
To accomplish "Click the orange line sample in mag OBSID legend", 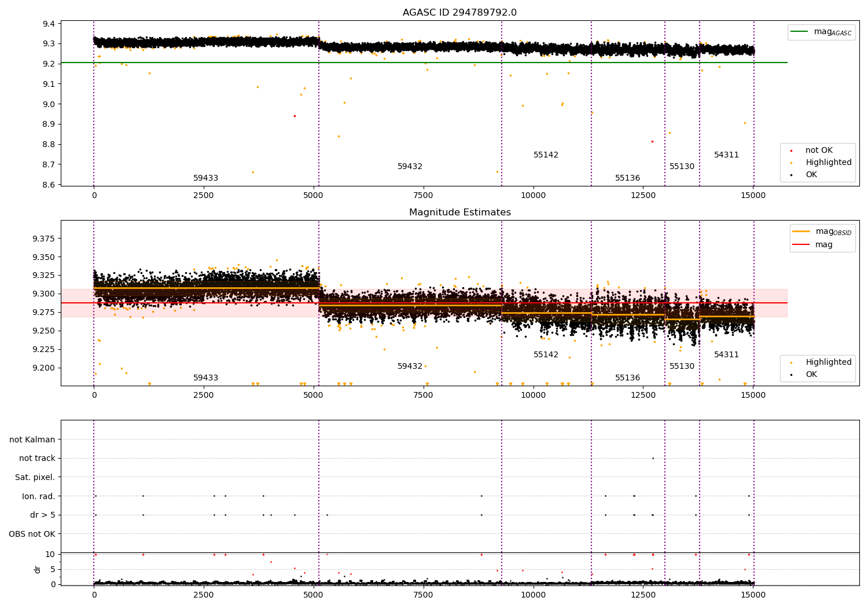I will point(801,232).
